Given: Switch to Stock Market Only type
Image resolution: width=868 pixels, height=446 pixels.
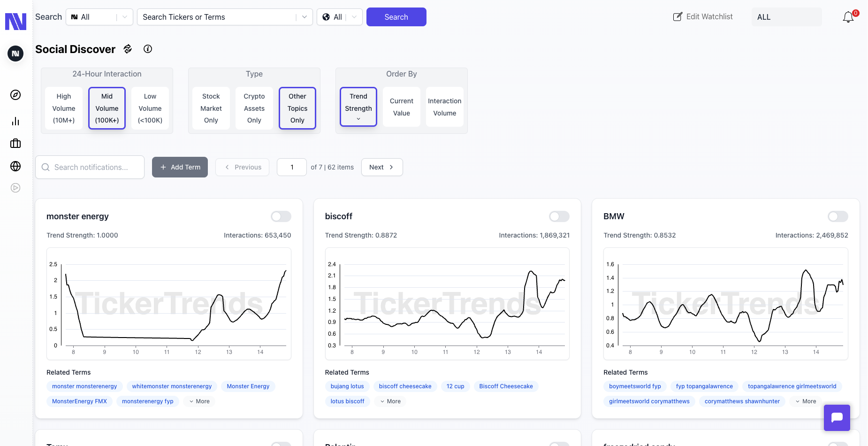Looking at the screenshot, I should click(x=211, y=108).
